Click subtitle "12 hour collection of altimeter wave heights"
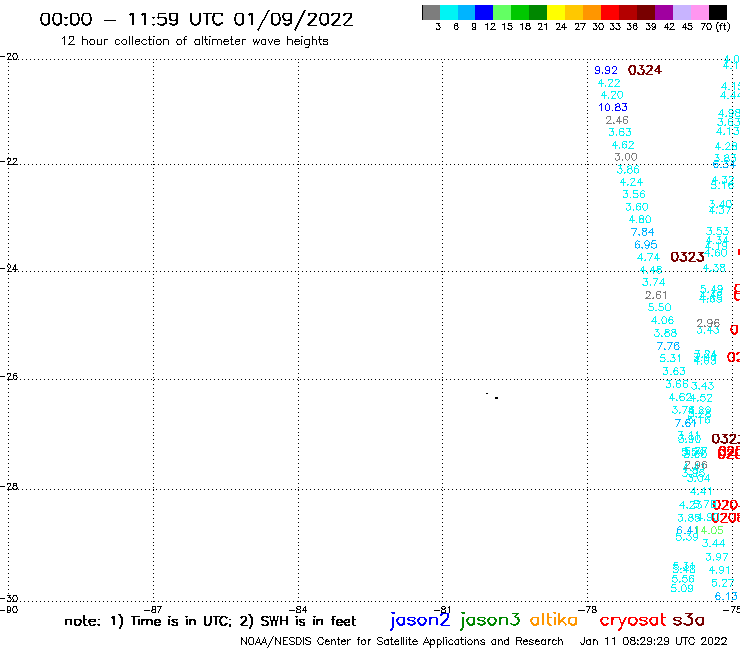 click(194, 41)
